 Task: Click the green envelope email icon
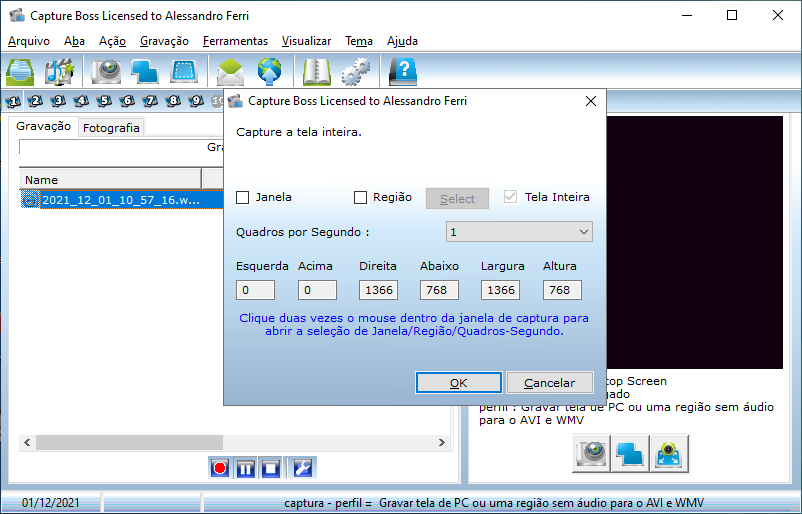230,72
